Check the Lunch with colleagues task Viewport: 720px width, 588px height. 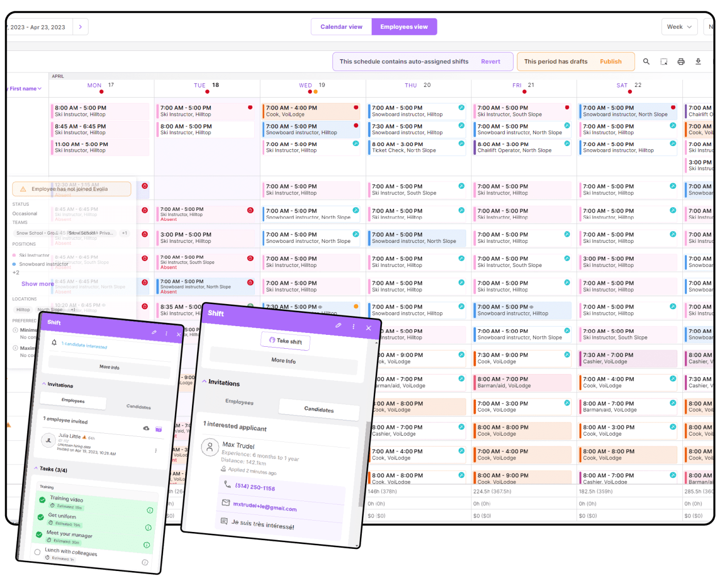coord(37,552)
